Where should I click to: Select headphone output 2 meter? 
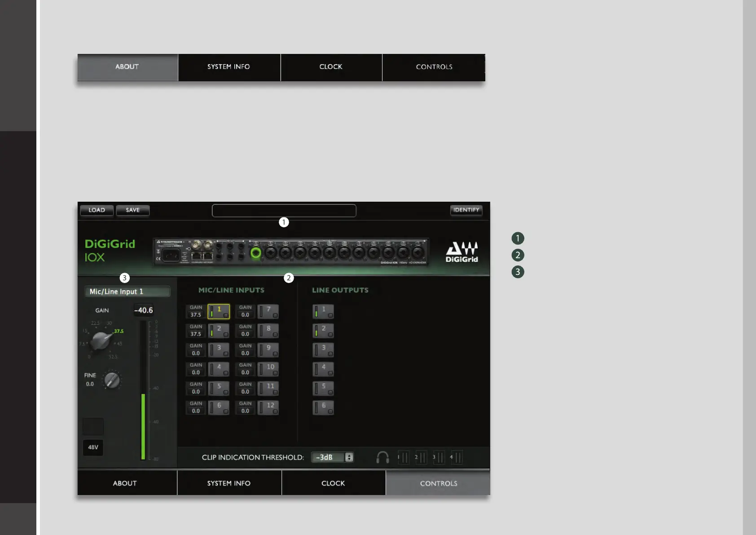(421, 457)
